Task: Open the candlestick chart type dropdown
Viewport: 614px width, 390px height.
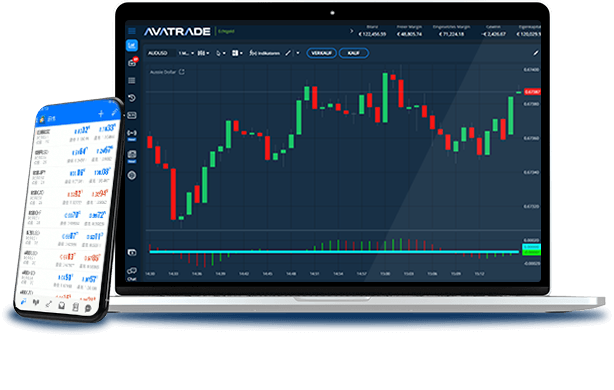Action: (203, 53)
